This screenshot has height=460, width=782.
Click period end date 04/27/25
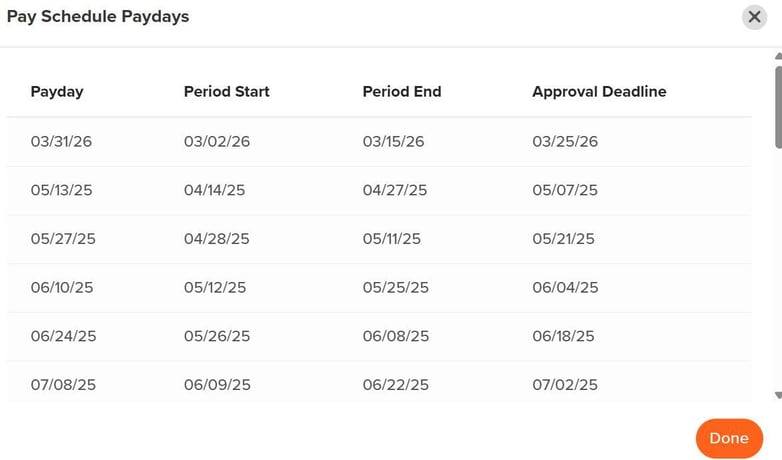click(x=394, y=190)
